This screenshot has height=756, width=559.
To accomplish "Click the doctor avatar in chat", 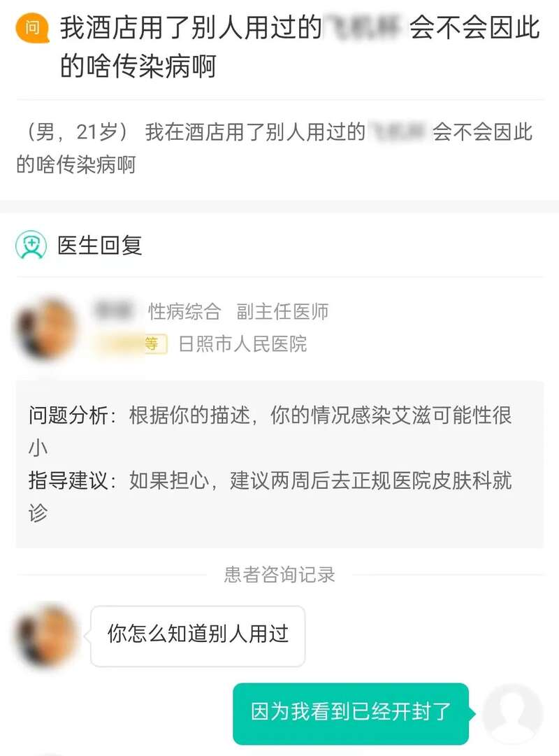I will [46, 635].
